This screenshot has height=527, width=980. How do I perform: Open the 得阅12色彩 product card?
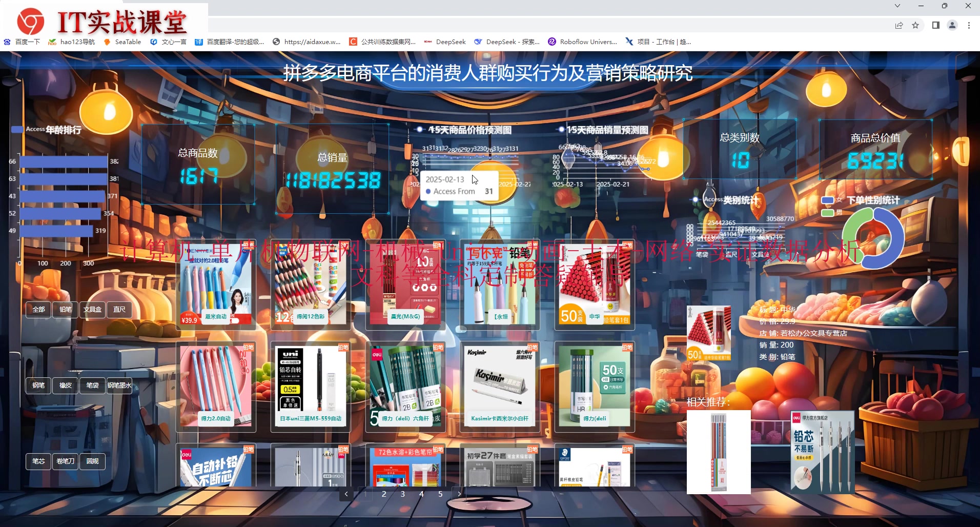tap(311, 284)
